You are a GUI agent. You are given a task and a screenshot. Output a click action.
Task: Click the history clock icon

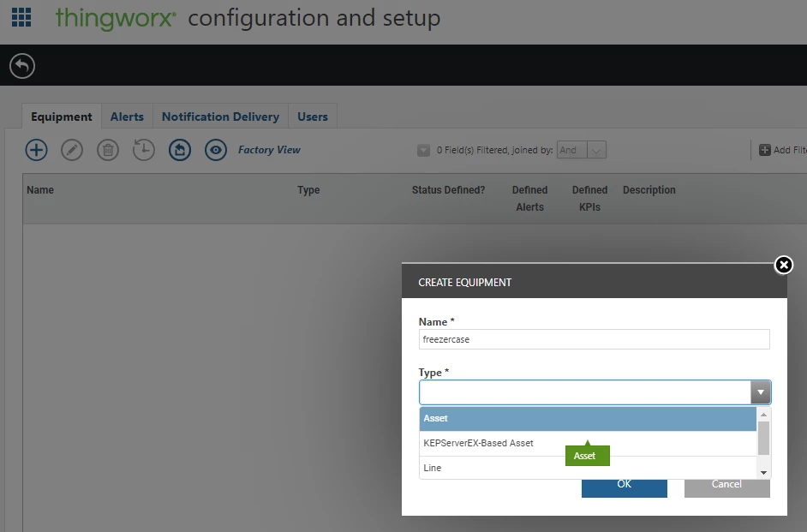(x=144, y=150)
